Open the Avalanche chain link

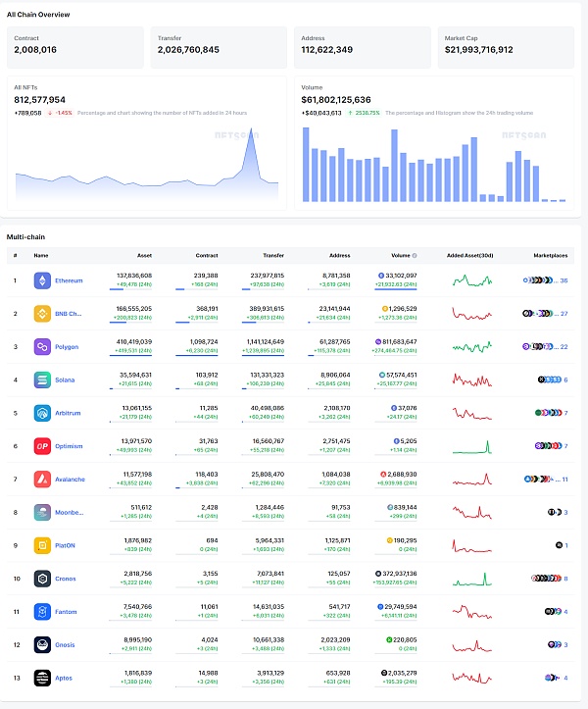(x=70, y=480)
